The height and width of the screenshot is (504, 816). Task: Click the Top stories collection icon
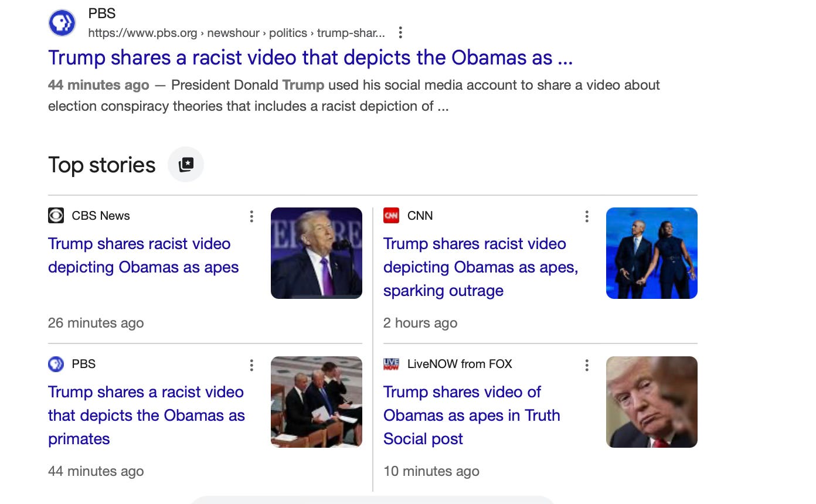(186, 164)
